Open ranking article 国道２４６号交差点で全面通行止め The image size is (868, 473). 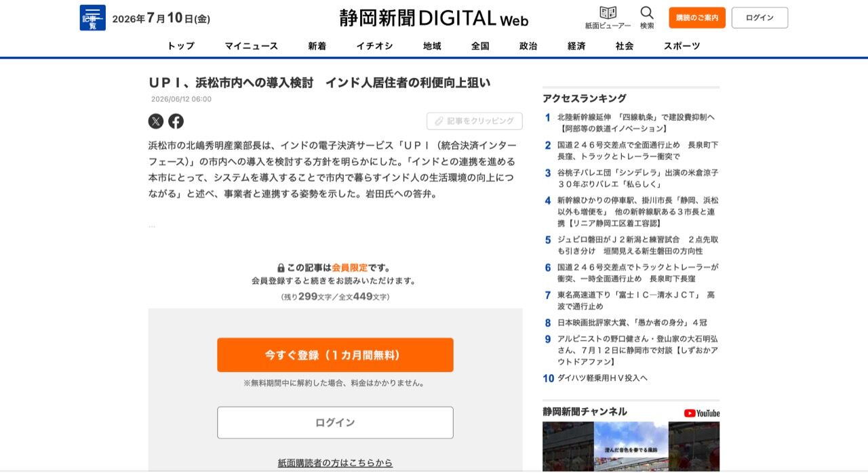(637, 150)
